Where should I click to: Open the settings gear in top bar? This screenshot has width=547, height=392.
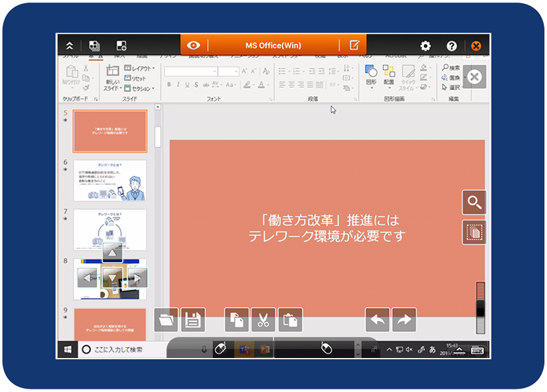(x=425, y=46)
